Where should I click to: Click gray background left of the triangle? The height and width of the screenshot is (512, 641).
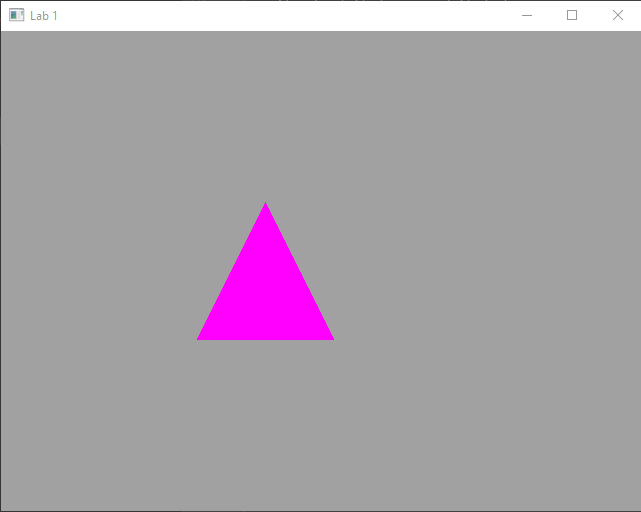pos(100,280)
